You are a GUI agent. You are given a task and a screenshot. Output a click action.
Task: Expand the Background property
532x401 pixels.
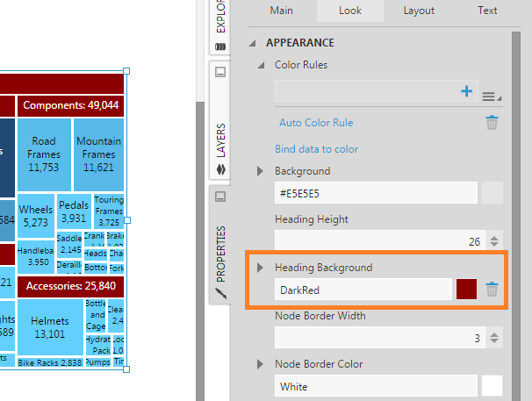click(x=261, y=171)
